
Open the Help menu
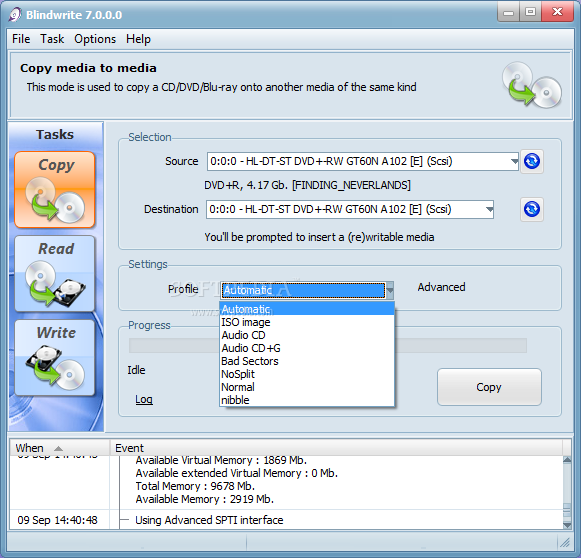click(x=138, y=39)
